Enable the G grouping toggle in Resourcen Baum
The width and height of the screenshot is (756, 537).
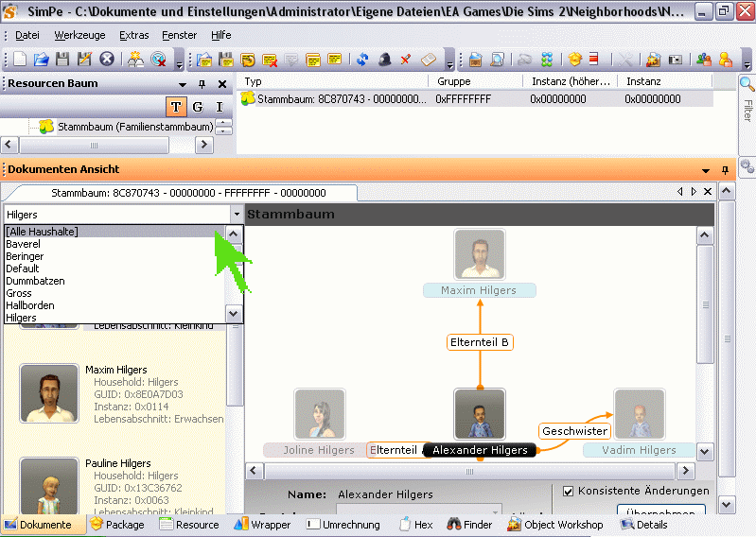(x=198, y=107)
